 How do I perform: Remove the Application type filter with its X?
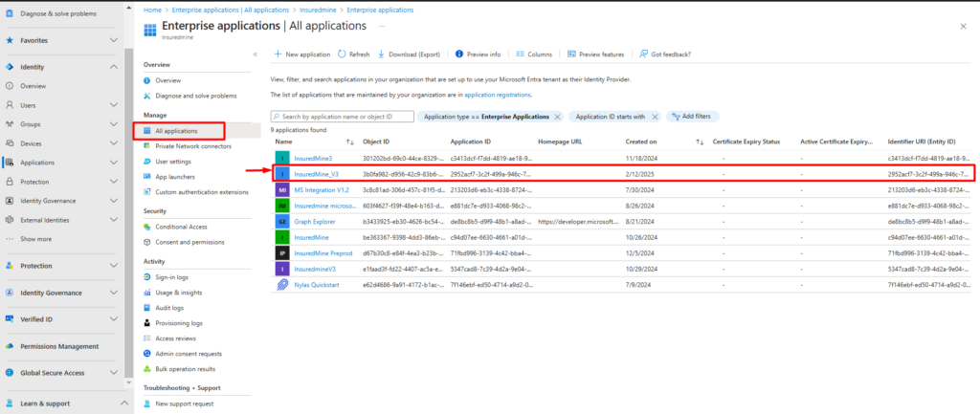(x=557, y=117)
